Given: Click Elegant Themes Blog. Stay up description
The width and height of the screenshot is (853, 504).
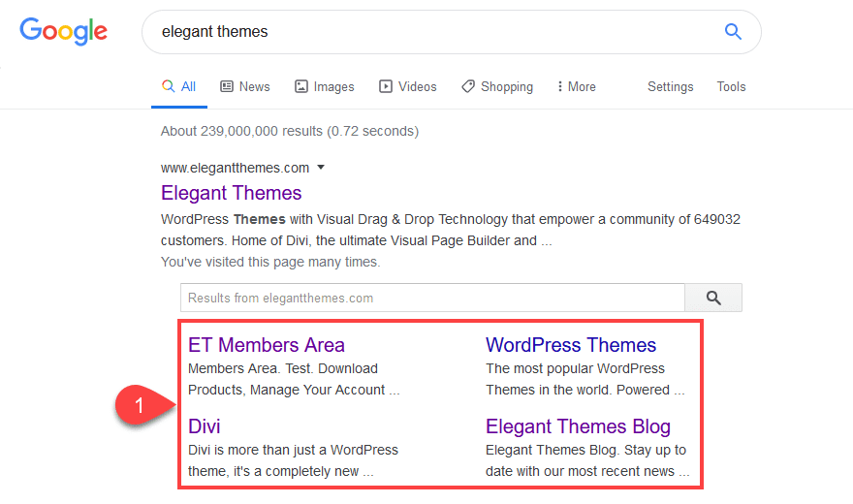Looking at the screenshot, I should click(x=587, y=460).
